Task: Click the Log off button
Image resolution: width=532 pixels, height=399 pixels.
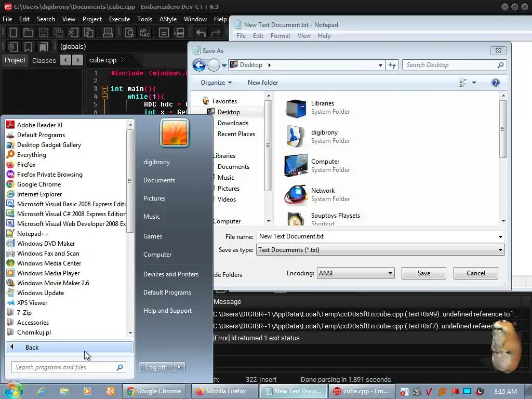Action: point(156,367)
